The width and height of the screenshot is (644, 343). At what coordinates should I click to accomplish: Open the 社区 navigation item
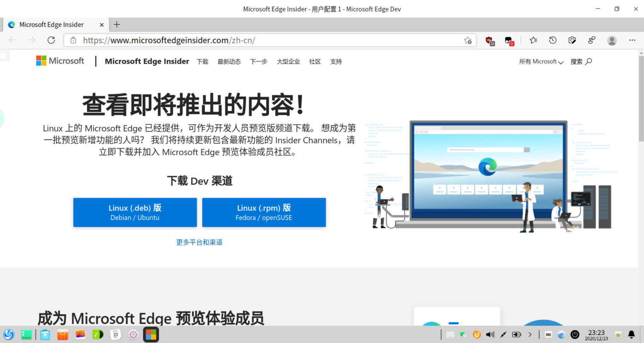tap(315, 62)
